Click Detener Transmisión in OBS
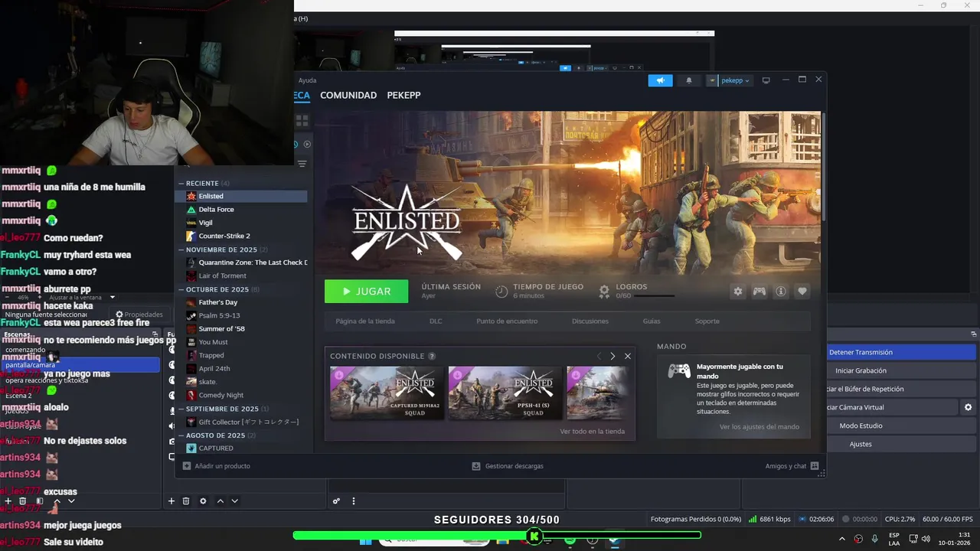This screenshot has width=980, height=551. [x=901, y=352]
